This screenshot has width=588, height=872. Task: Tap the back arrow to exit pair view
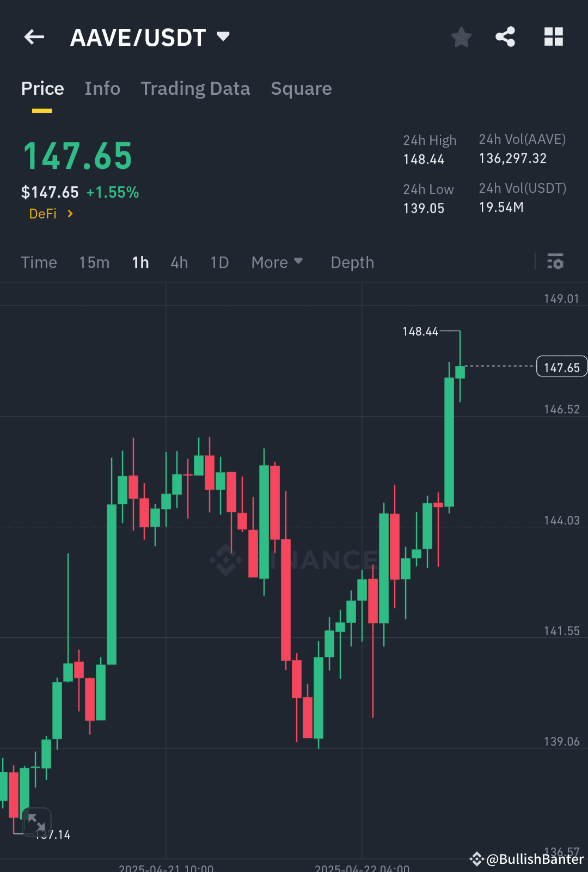pos(34,36)
